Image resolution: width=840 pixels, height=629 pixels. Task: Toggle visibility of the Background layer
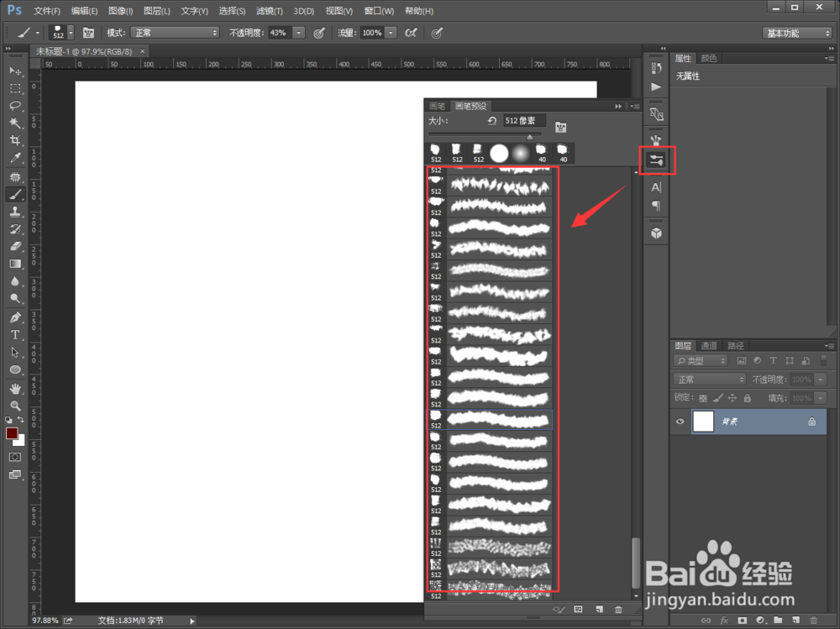coord(680,421)
